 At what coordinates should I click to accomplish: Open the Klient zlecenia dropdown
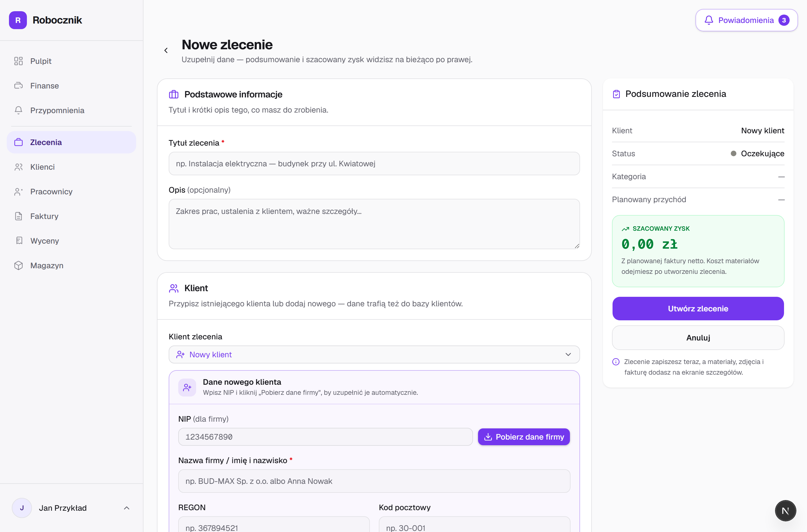click(x=374, y=354)
